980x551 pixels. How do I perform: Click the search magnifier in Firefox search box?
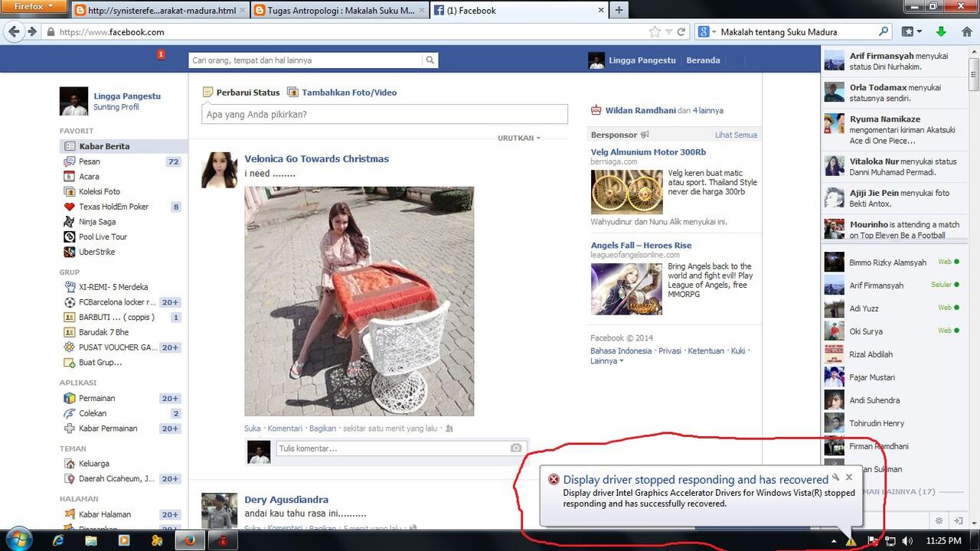[884, 32]
